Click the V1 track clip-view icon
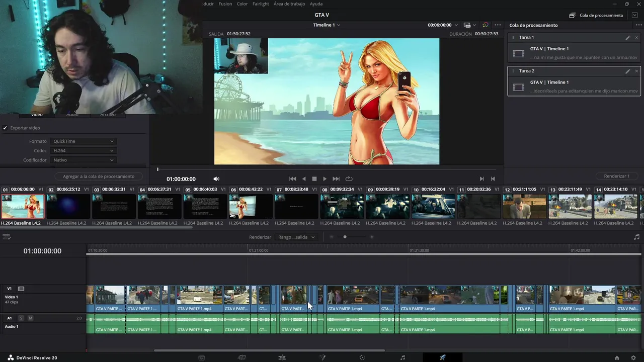 pos(21,289)
